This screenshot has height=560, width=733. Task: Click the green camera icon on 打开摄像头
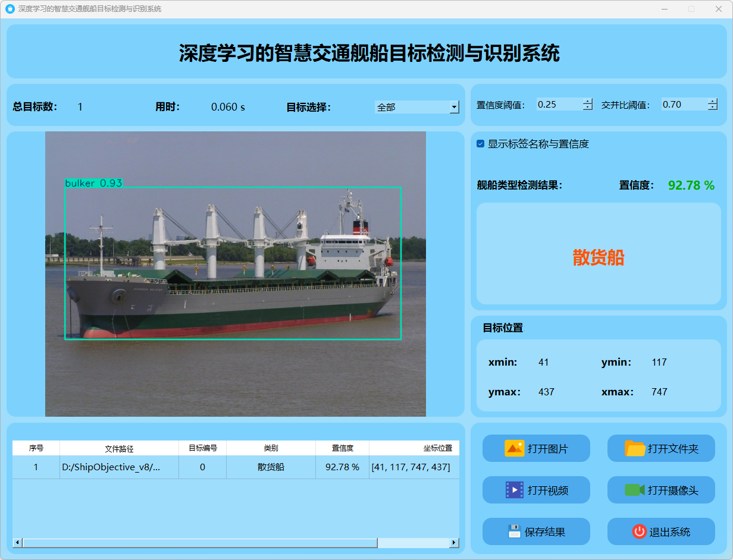(634, 490)
